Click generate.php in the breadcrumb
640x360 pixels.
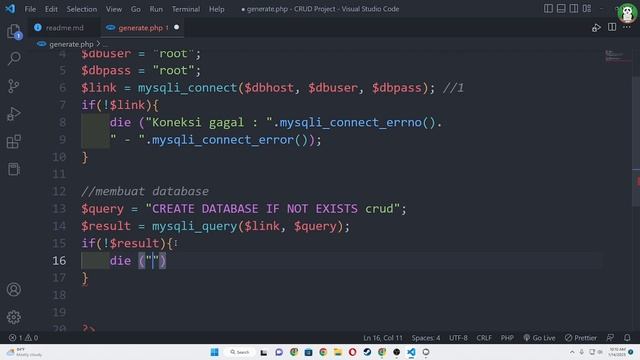71,44
